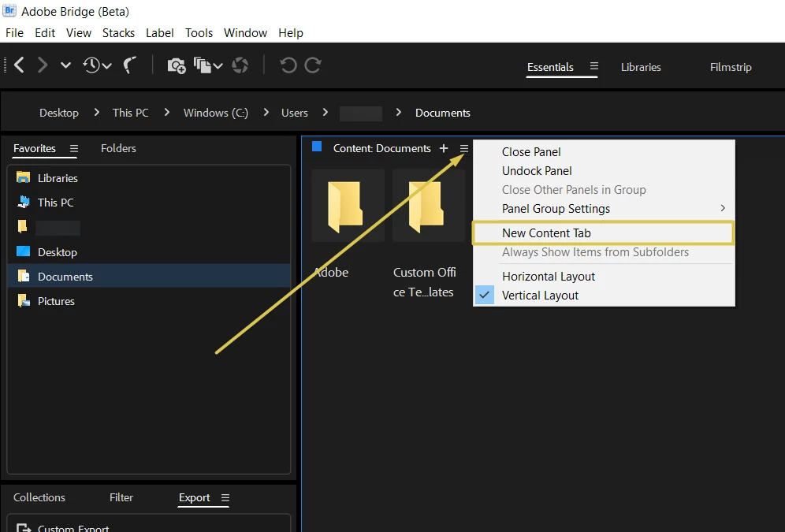Image resolution: width=785 pixels, height=532 pixels.
Task: Expand the chevron after This PC in the breadcrumb
Action: tap(167, 113)
